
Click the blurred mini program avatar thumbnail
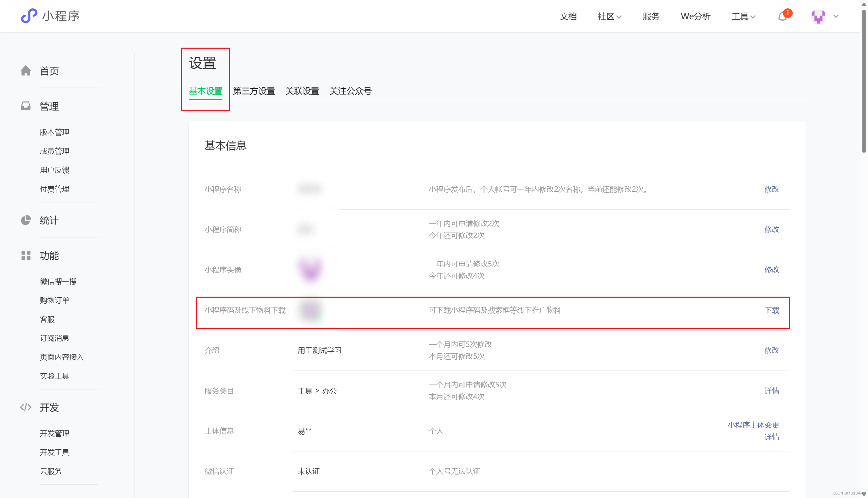tap(310, 270)
